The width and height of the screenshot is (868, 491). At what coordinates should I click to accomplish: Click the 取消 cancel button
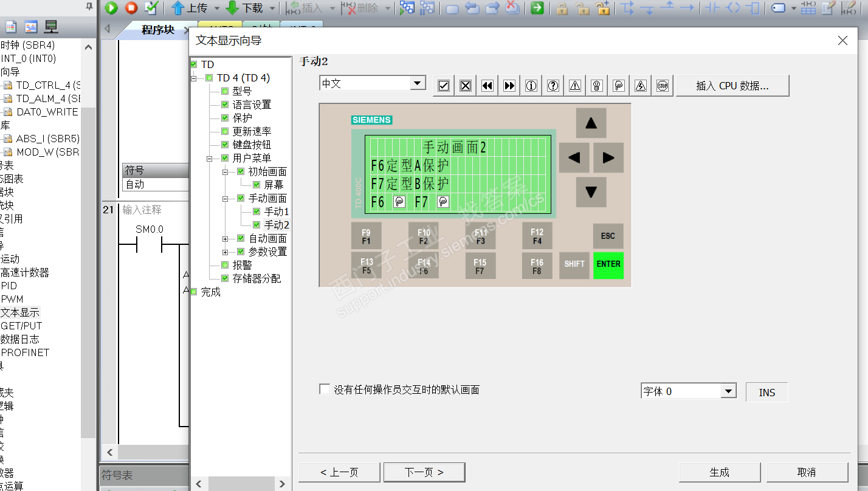coord(807,472)
